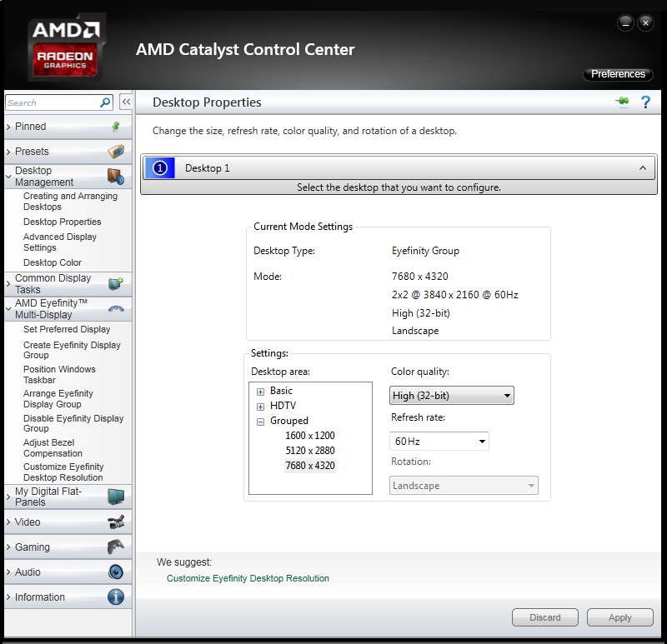Expand the Presets section
This screenshot has height=644, width=667.
(8, 152)
